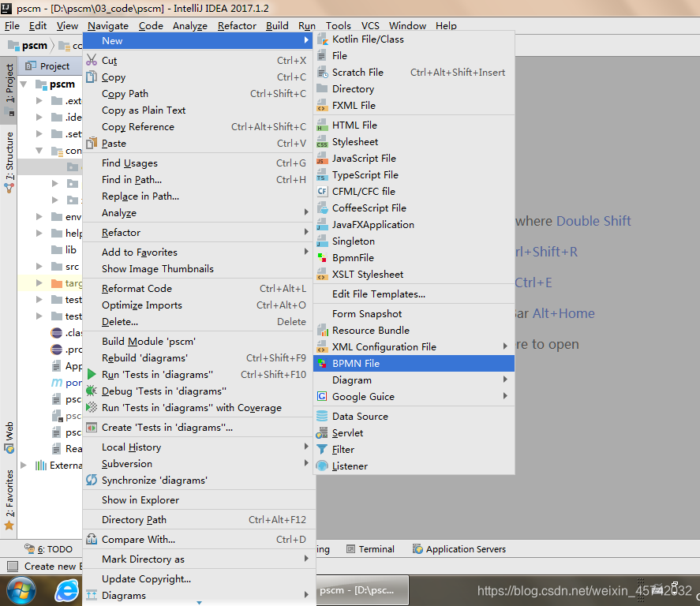This screenshot has height=606, width=700.
Task: Open Windows Start button
Action: pyautogui.click(x=21, y=591)
